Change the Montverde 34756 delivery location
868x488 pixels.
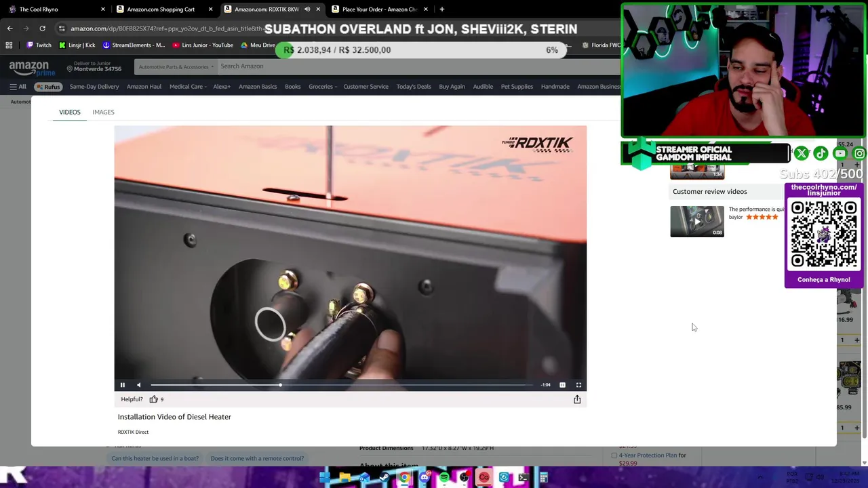[x=94, y=66]
